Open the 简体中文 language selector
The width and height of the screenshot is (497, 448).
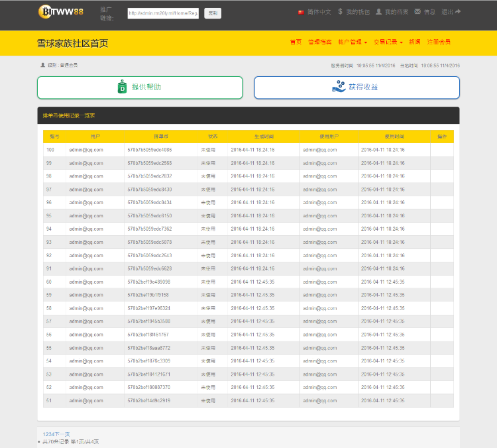pyautogui.click(x=319, y=12)
